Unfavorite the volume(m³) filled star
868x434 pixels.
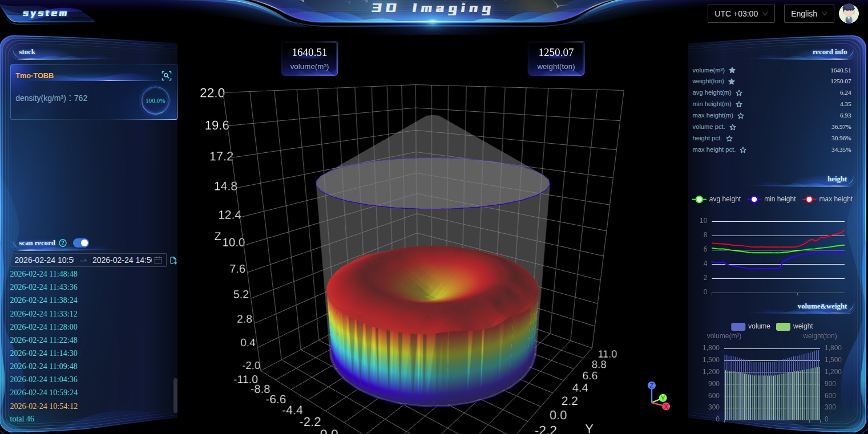[732, 70]
